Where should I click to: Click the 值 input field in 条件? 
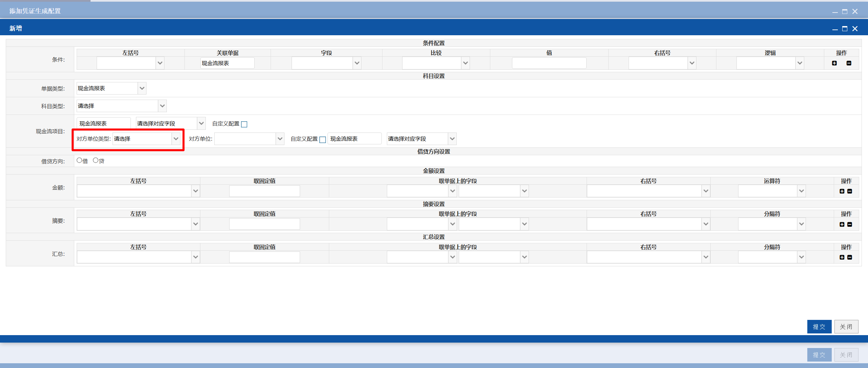549,63
